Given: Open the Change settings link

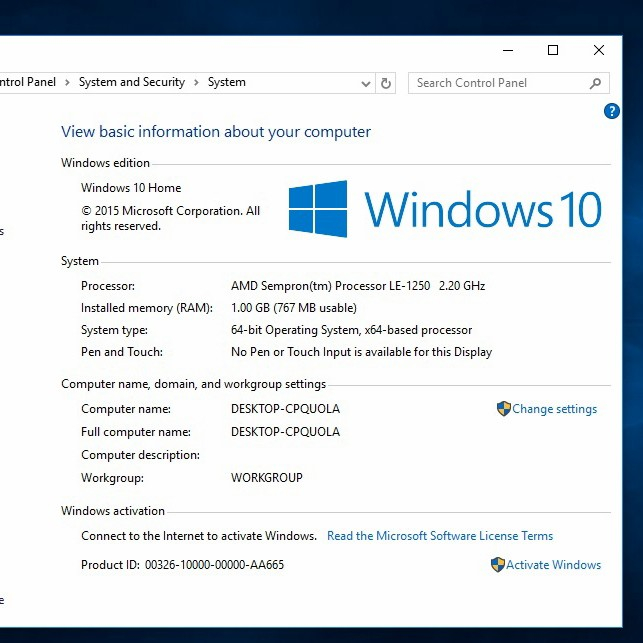Looking at the screenshot, I should pyautogui.click(x=555, y=409).
